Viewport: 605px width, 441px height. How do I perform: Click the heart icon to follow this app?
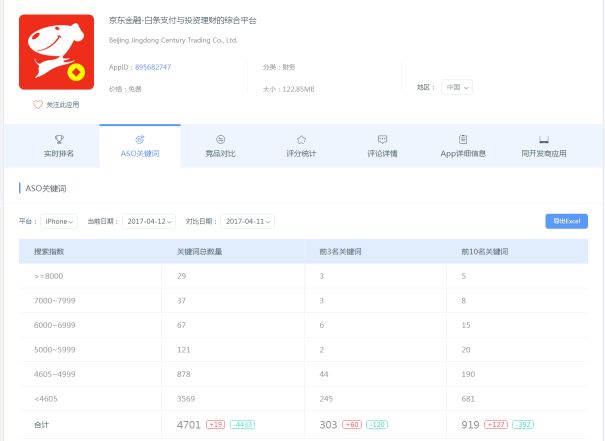(38, 105)
